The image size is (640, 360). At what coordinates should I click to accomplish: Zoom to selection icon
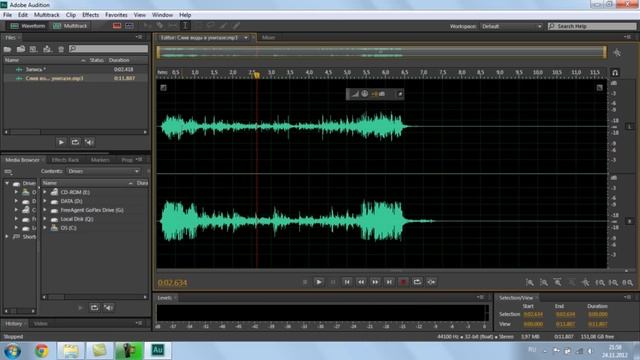pos(629,282)
